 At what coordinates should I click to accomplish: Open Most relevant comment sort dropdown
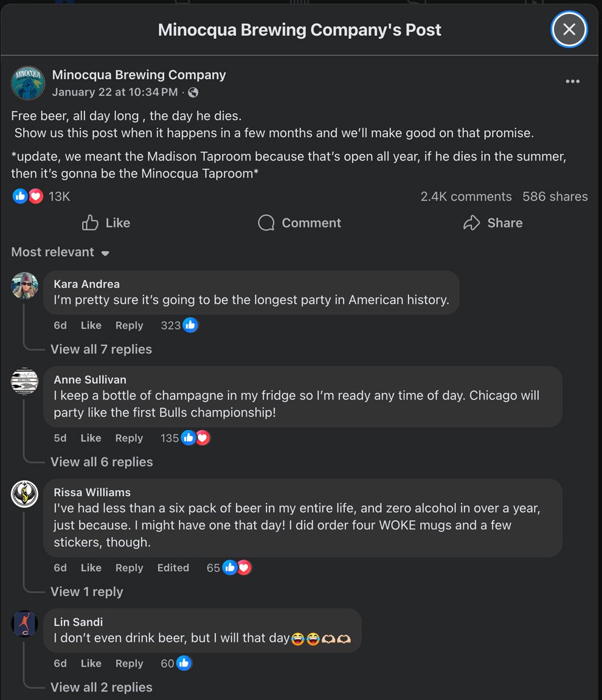(60, 252)
